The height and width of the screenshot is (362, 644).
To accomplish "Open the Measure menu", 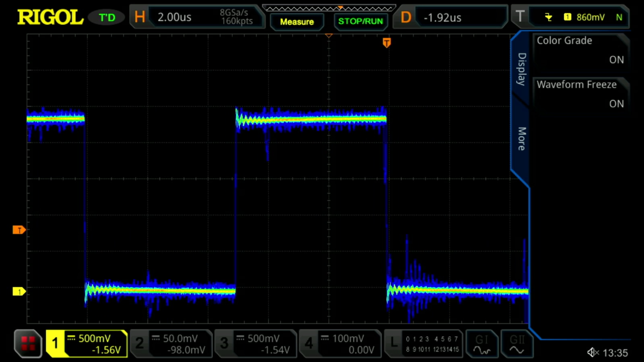I will point(297,22).
